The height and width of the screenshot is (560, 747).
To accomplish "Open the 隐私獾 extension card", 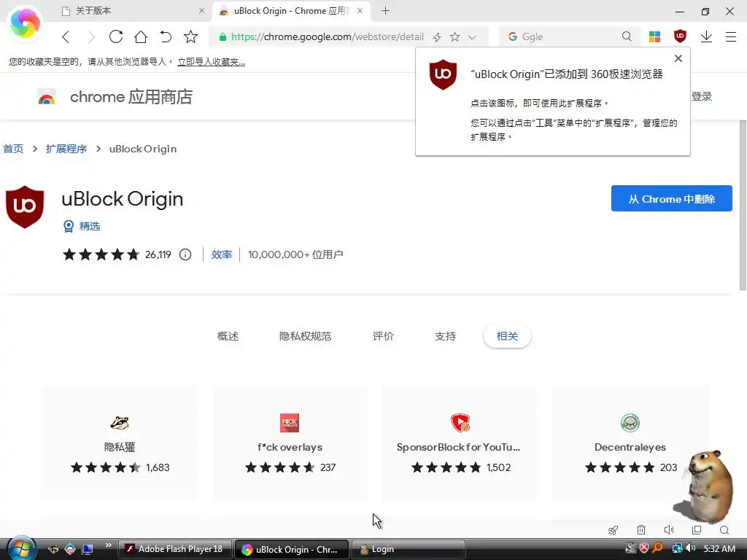I will pos(120,443).
